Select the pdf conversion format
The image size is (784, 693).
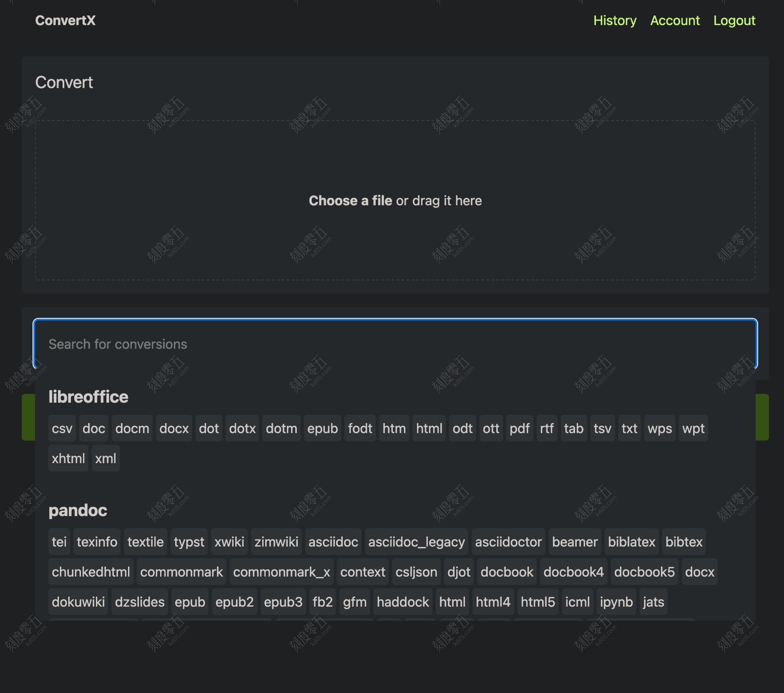tap(519, 428)
